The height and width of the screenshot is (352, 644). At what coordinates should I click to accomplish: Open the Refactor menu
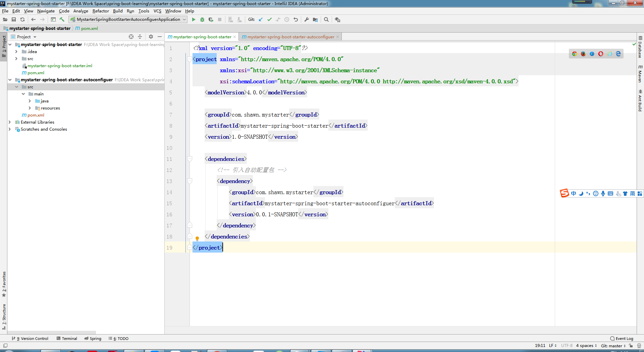101,11
